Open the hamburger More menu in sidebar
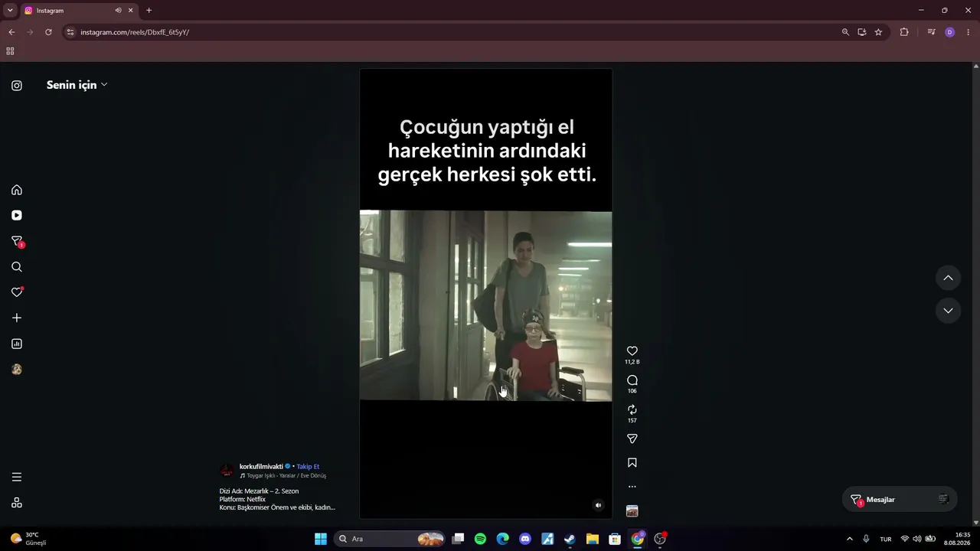This screenshot has height=551, width=980. 17,477
